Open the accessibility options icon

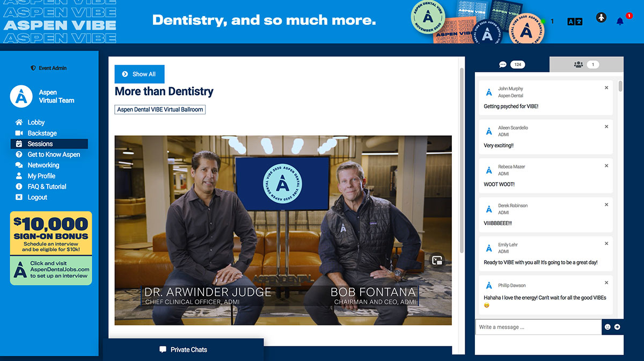(x=601, y=18)
